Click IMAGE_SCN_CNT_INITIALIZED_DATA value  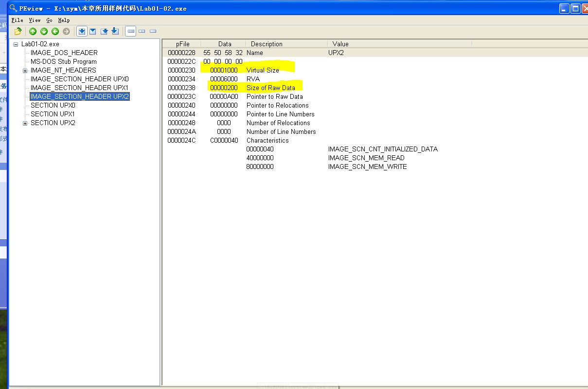[x=383, y=149]
